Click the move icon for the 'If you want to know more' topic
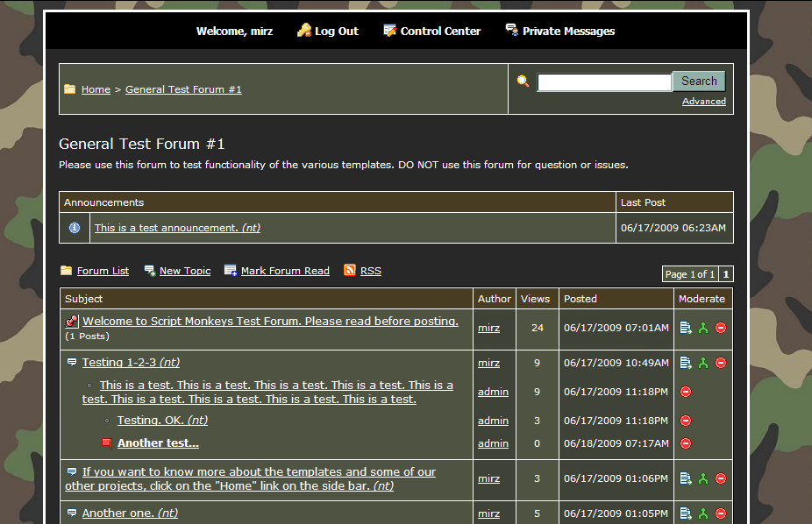Image resolution: width=812 pixels, height=524 pixels. tap(686, 478)
